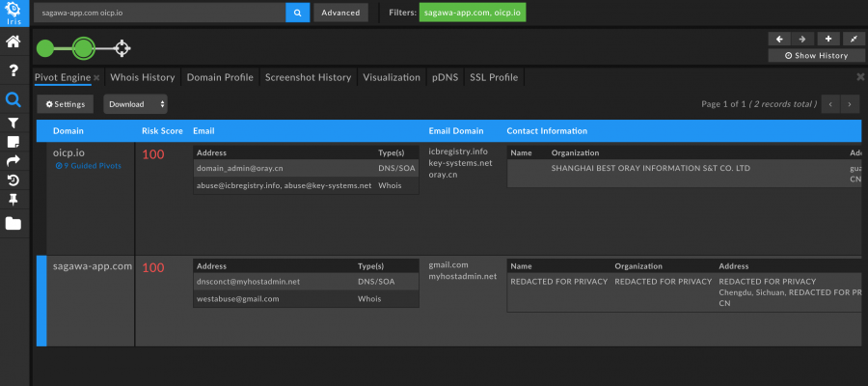Image resolution: width=868 pixels, height=386 pixels.
Task: Click Email Domain column header
Action: 456,131
